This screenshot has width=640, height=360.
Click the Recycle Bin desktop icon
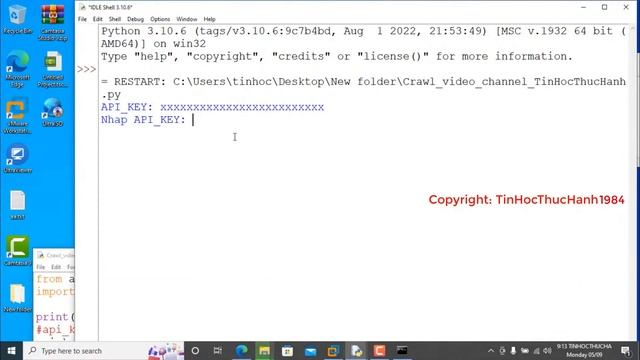(x=17, y=20)
